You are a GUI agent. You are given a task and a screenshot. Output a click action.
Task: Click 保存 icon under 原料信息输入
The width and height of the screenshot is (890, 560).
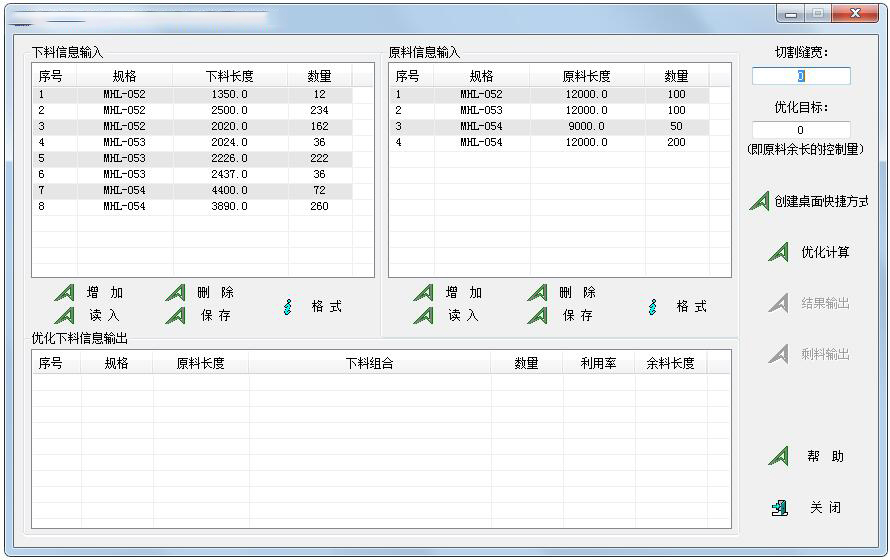(537, 315)
